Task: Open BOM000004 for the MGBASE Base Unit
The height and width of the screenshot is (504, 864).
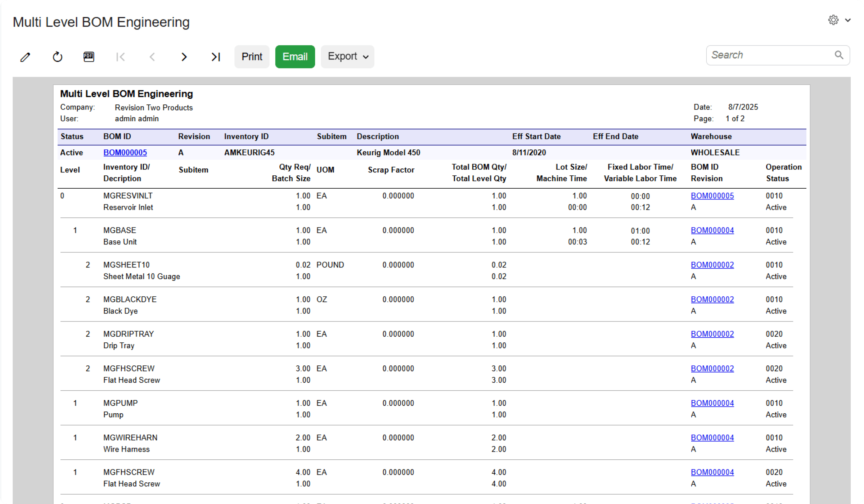Action: pos(712,230)
